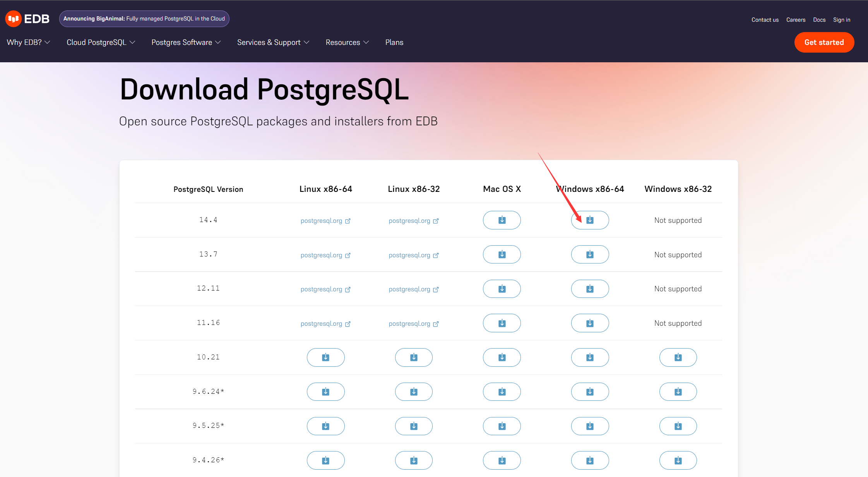Open postgresql.org link for 14.4 Linux x86-32
The width and height of the screenshot is (868, 477).
point(414,221)
